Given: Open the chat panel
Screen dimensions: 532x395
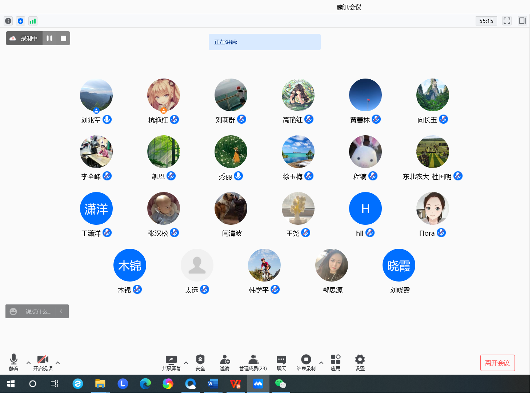Looking at the screenshot, I should click(x=281, y=362).
